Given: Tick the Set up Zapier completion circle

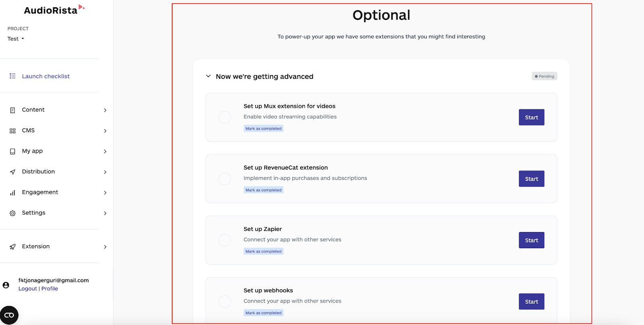Looking at the screenshot, I should tap(225, 240).
